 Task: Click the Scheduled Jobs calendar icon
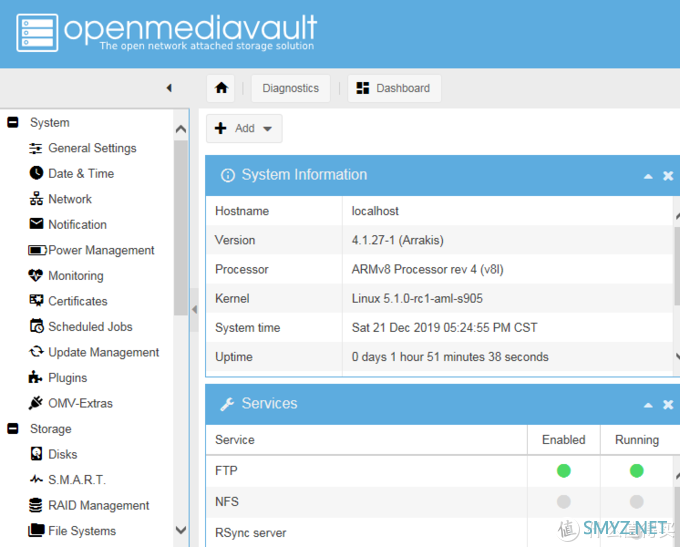tap(36, 326)
